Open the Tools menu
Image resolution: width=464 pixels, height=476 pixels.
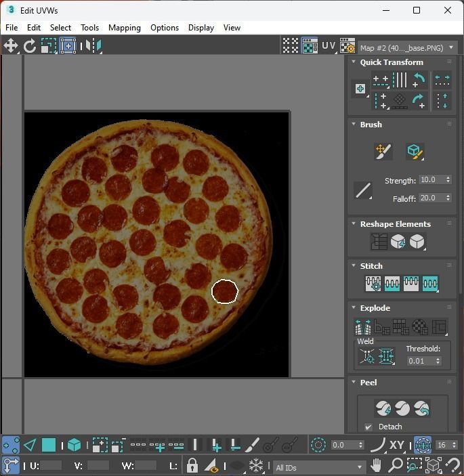click(89, 28)
